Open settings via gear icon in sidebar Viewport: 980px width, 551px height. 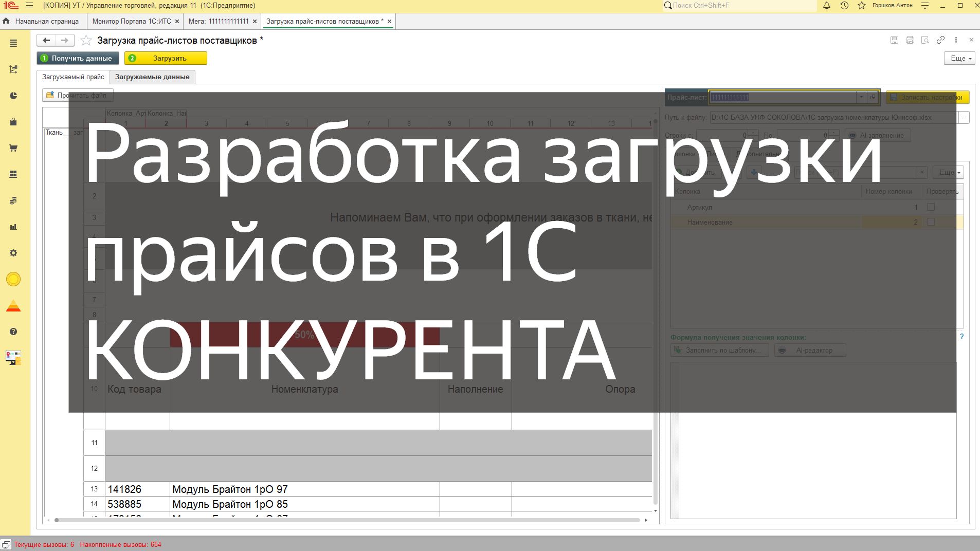(x=13, y=252)
